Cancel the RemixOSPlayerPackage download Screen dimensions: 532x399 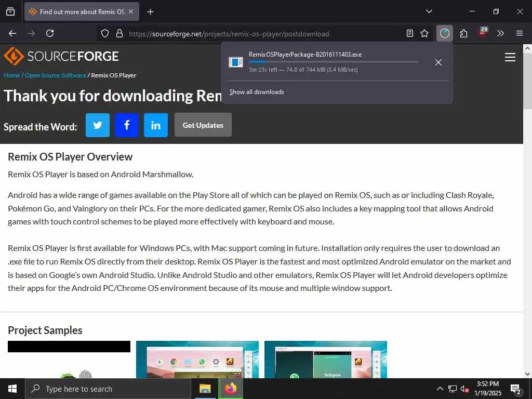(438, 62)
